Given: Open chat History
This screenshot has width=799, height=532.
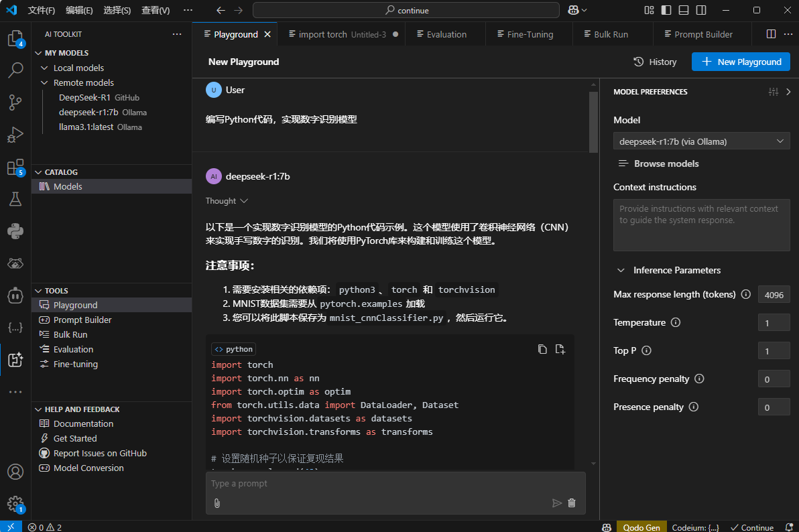Looking at the screenshot, I should pyautogui.click(x=655, y=62).
